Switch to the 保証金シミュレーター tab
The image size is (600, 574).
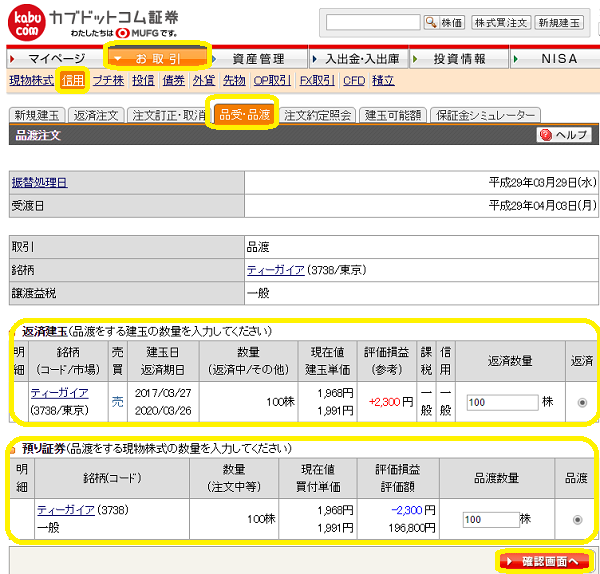[x=485, y=115]
